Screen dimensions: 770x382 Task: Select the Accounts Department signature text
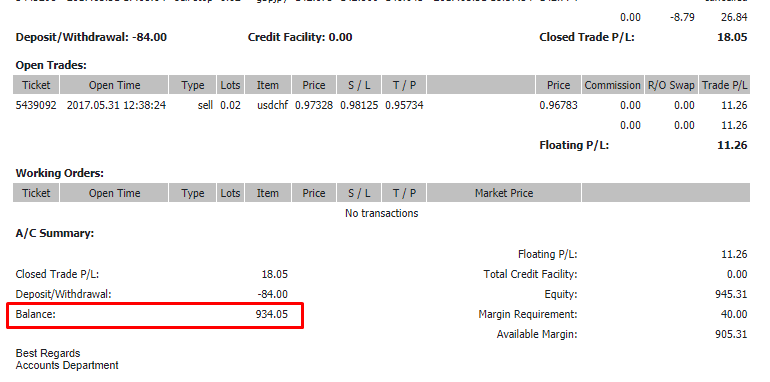[x=67, y=365]
